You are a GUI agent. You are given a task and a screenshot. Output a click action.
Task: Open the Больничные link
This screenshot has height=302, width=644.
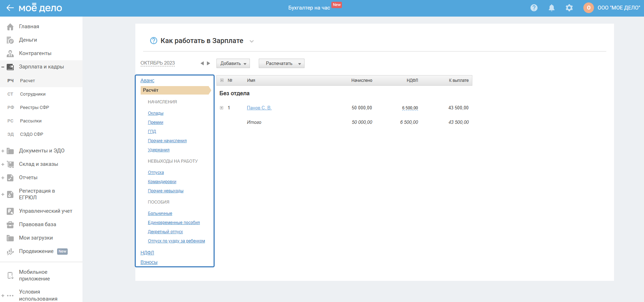160,213
